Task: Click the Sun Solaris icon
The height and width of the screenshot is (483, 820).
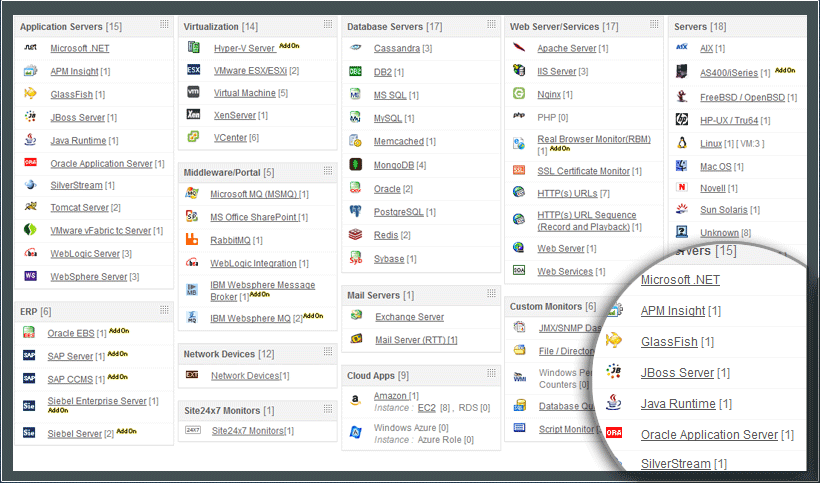Action: pos(681,209)
